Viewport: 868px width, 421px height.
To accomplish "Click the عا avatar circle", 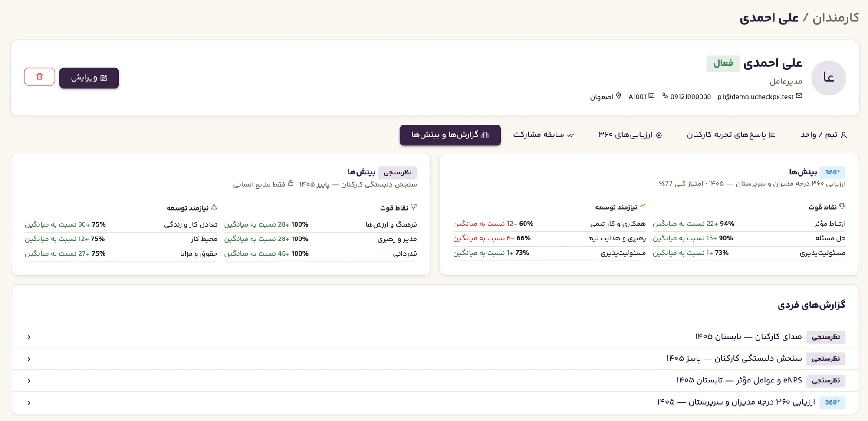I will (829, 78).
